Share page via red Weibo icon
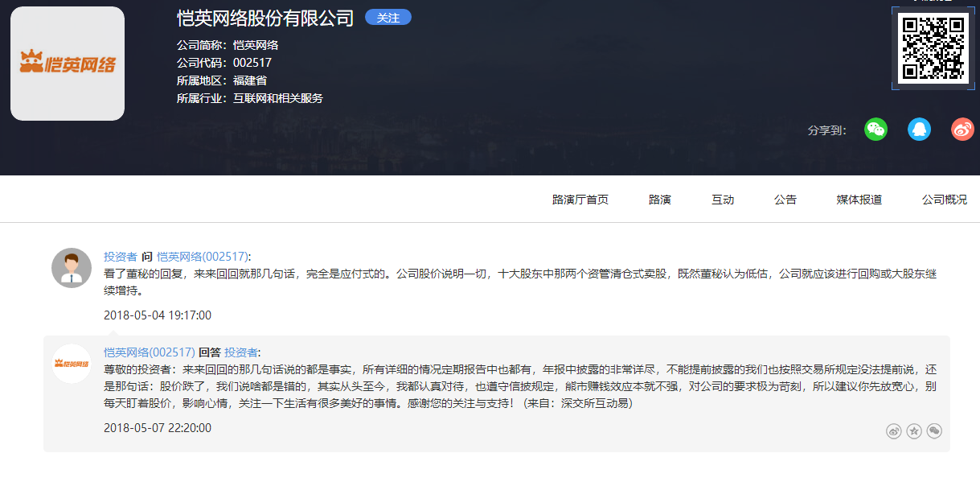980x486 pixels. (962, 130)
